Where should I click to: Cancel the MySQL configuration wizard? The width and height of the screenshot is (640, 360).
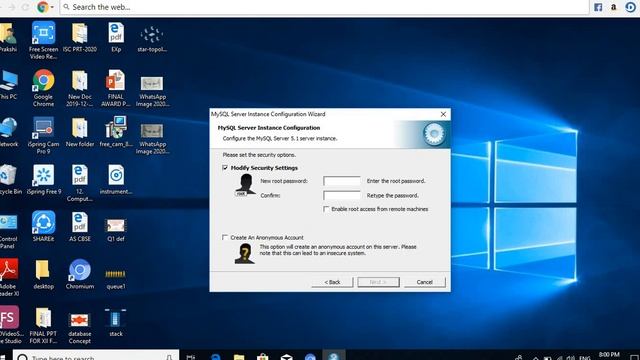tap(424, 282)
